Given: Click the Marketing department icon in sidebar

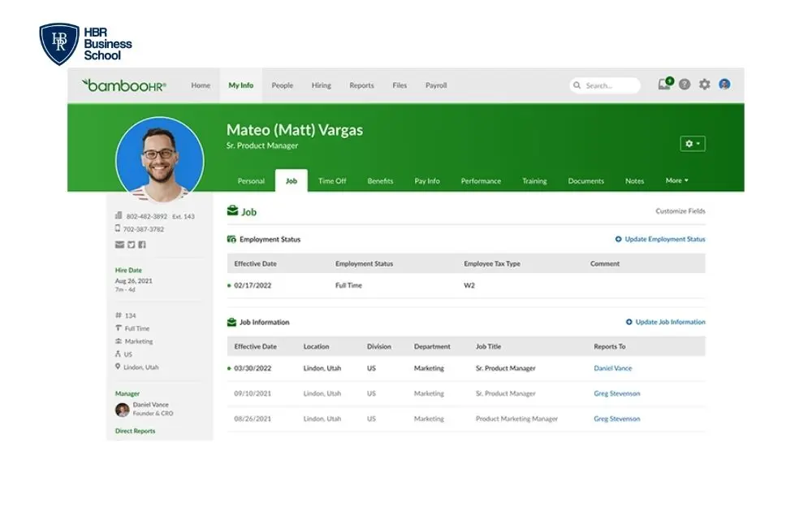Looking at the screenshot, I should [118, 341].
